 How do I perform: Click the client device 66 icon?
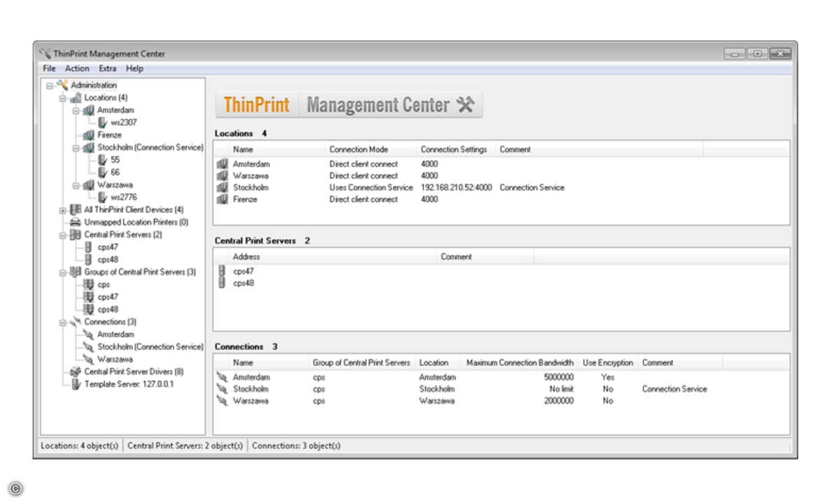tap(102, 172)
